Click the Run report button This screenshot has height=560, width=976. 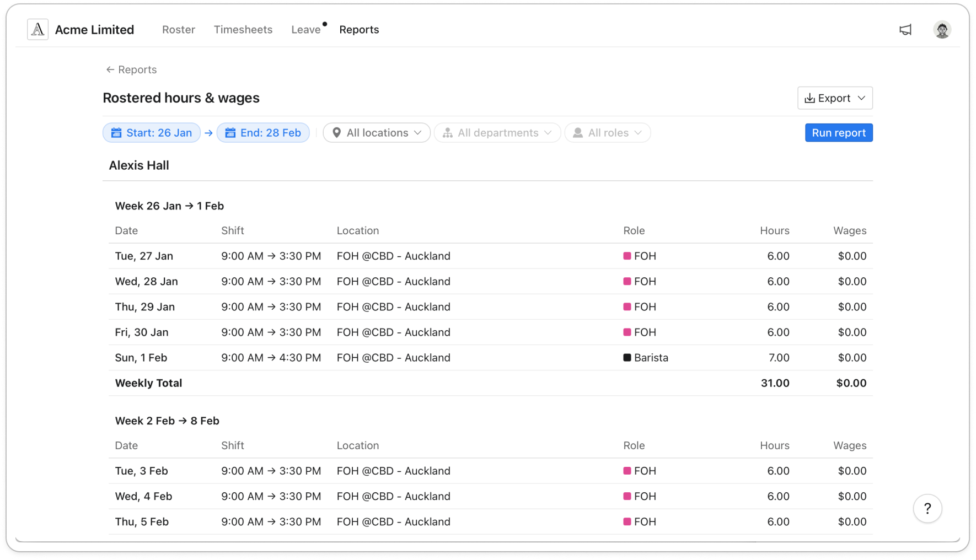click(839, 133)
